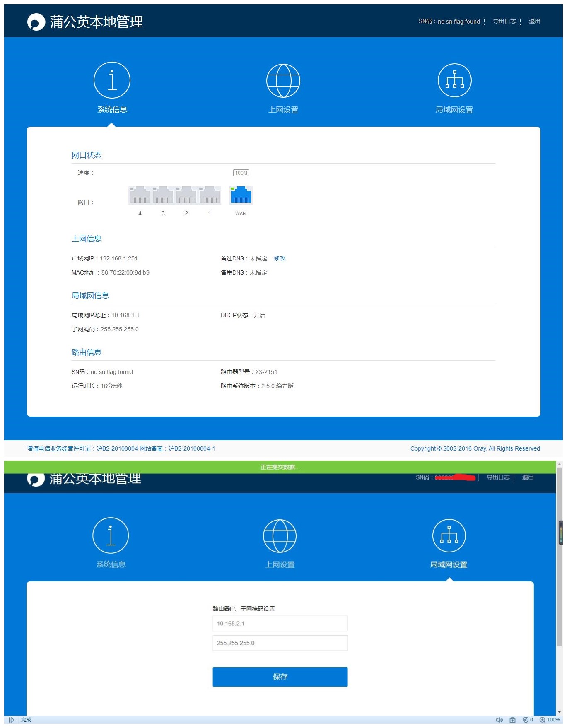
Task: Click the Oray logo beside 蒲公英本地管理 in the upper page
Action: point(36,22)
